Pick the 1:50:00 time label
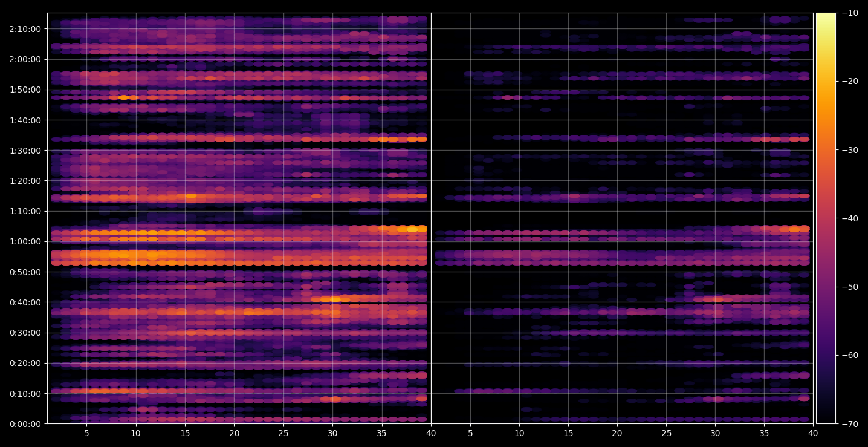 [x=25, y=90]
